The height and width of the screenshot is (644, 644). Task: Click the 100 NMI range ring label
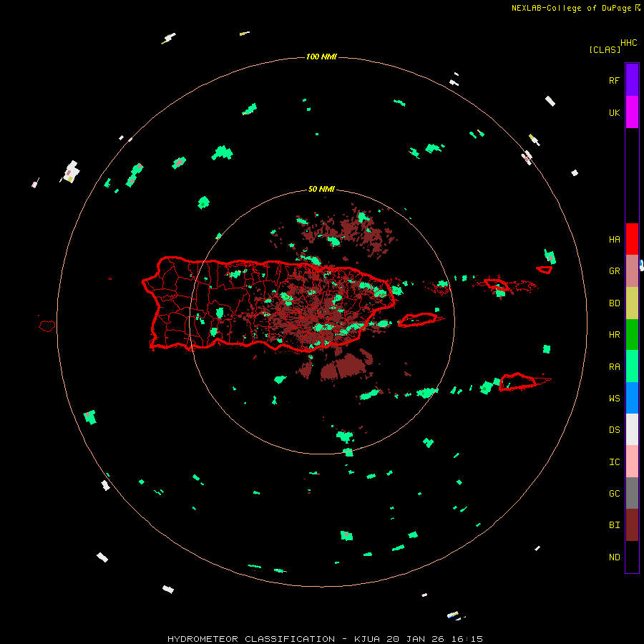coord(321,57)
